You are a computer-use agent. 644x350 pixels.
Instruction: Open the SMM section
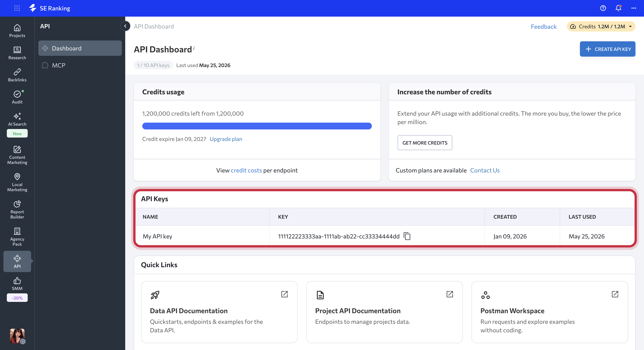click(x=17, y=284)
